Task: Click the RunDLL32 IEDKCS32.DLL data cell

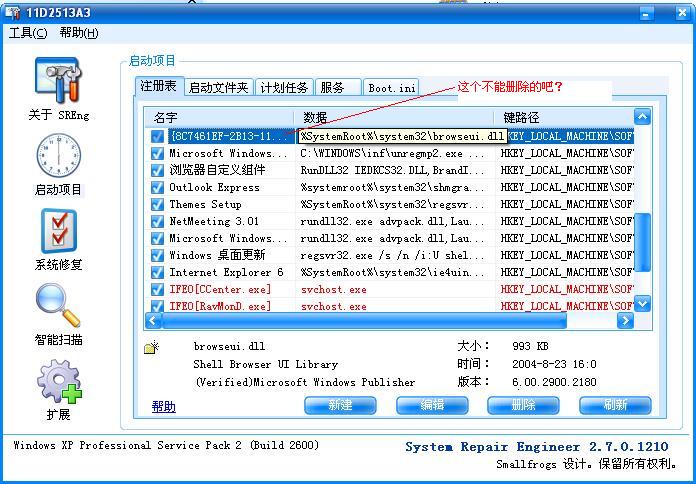Action: pyautogui.click(x=392, y=170)
